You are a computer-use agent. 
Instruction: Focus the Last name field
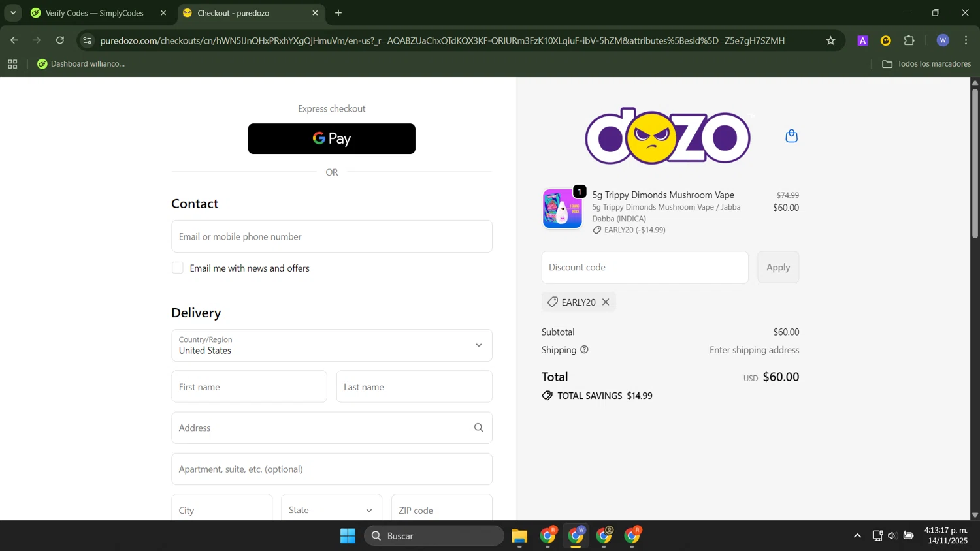pyautogui.click(x=414, y=386)
